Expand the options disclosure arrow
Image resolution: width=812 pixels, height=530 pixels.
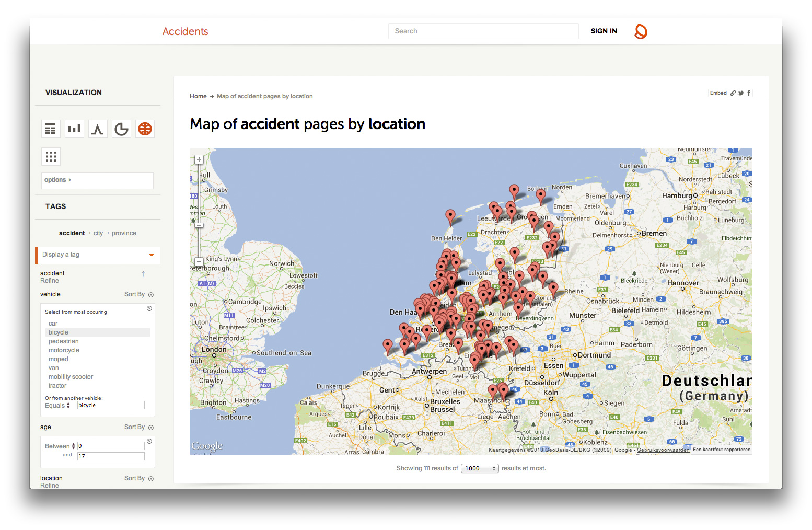click(x=70, y=180)
